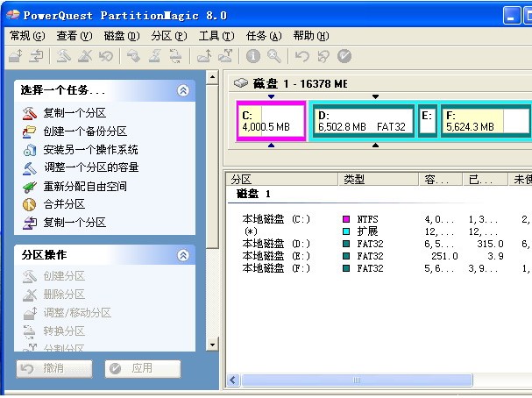Select the D: 6,502.8 MB partition block
The width and height of the screenshot is (532, 398).
363,121
